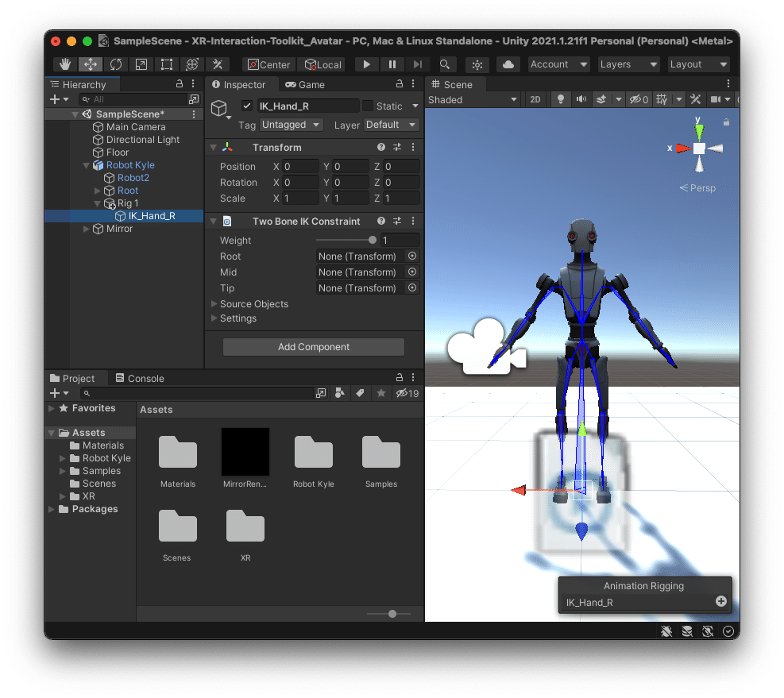Open the Layer Default dropdown
784x698 pixels.
click(x=391, y=125)
